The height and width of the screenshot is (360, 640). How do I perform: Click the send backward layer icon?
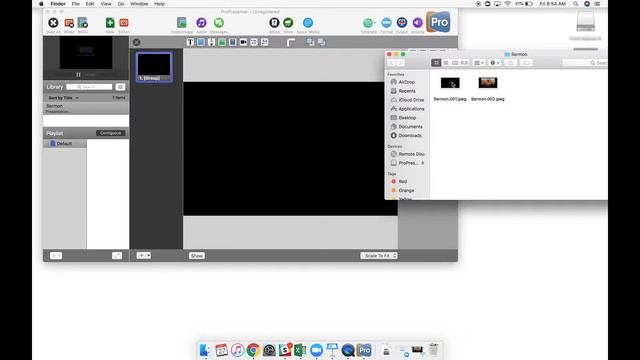pos(322,42)
